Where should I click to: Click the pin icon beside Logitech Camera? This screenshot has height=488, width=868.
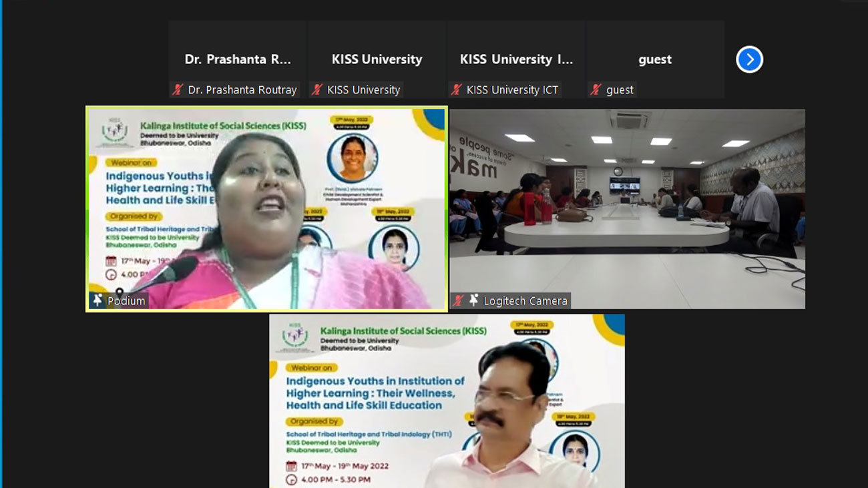point(474,300)
